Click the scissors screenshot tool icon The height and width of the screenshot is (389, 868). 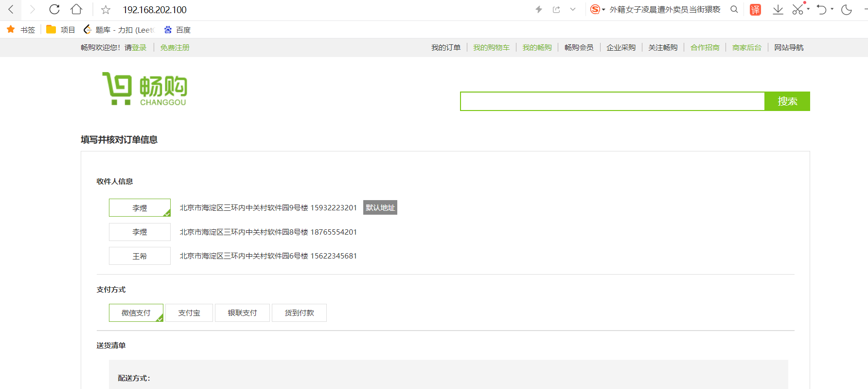click(797, 9)
